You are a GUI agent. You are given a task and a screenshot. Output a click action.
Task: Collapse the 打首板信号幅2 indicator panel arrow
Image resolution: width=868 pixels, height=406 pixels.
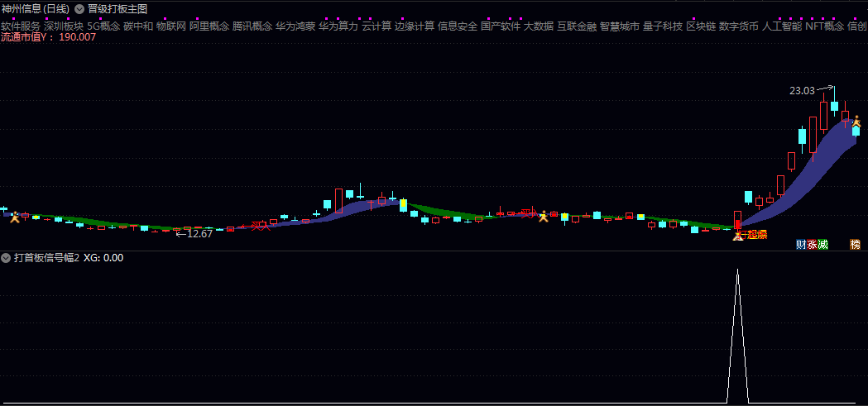pos(6,258)
